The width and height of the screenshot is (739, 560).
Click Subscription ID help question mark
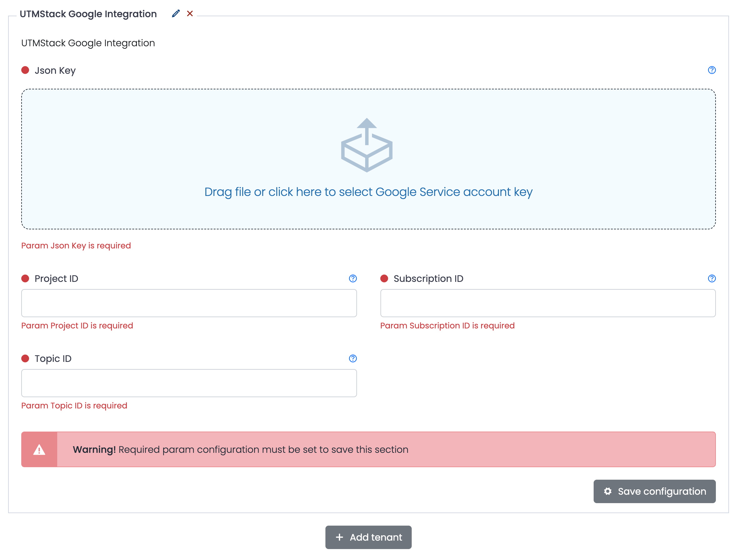711,278
